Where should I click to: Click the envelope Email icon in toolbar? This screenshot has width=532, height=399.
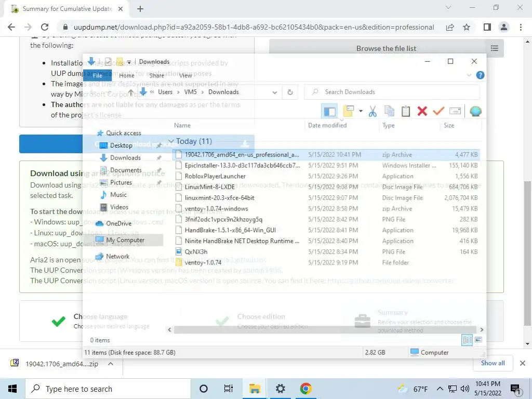455,111
